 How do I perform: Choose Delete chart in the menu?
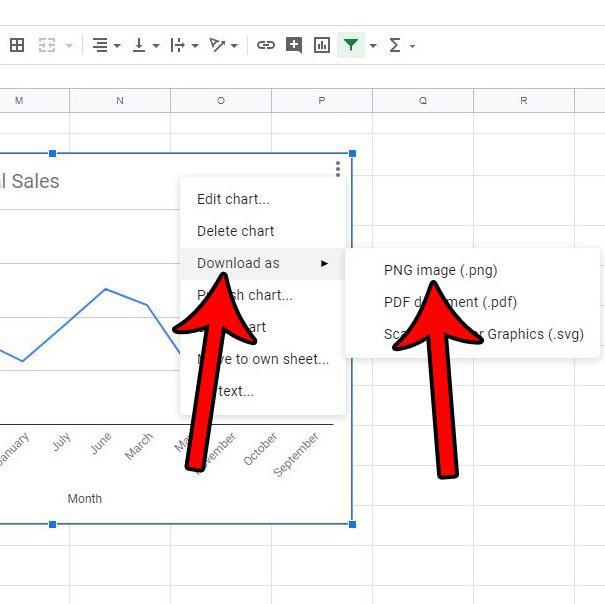pos(236,231)
